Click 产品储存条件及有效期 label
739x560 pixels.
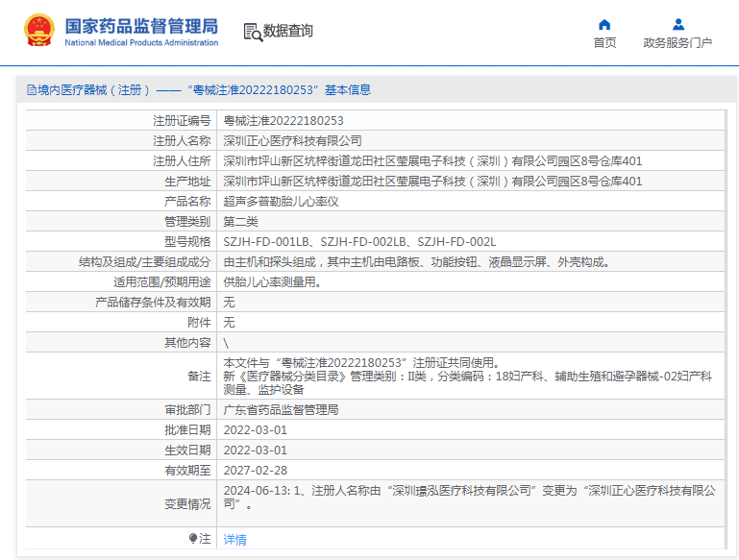point(153,303)
